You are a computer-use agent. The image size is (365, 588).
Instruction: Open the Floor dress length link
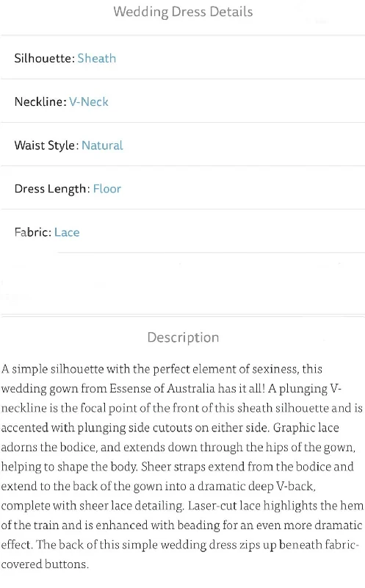pos(107,189)
